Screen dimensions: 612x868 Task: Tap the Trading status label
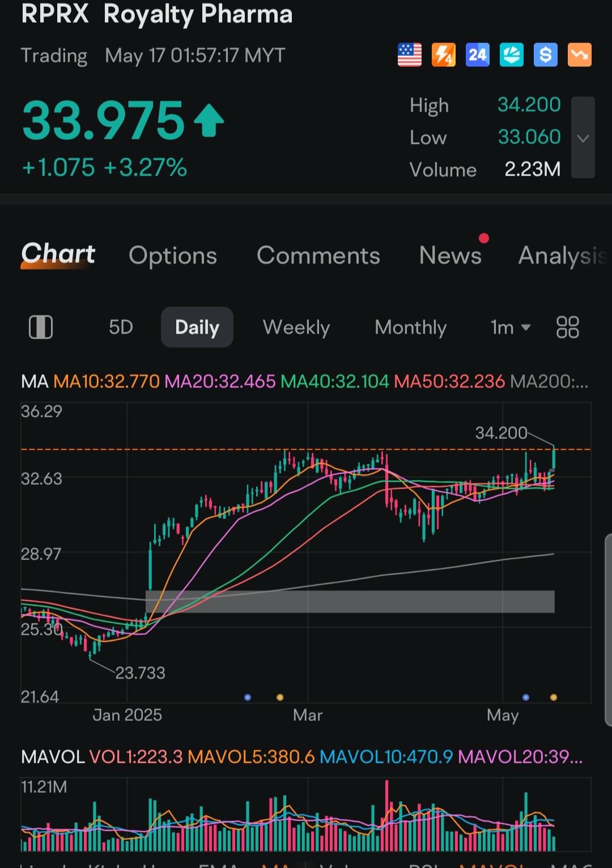(54, 55)
